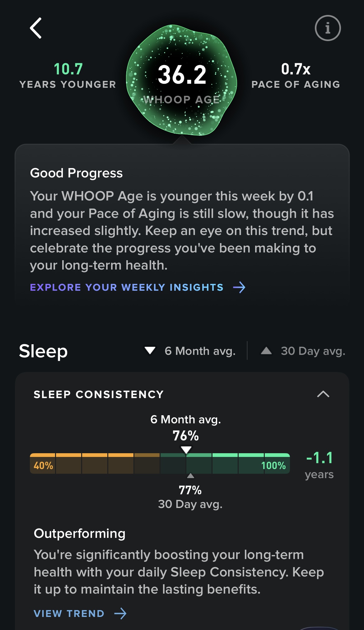Select the 6 Month avg. legend label
Screen dimensions: 364x630
tap(200, 351)
